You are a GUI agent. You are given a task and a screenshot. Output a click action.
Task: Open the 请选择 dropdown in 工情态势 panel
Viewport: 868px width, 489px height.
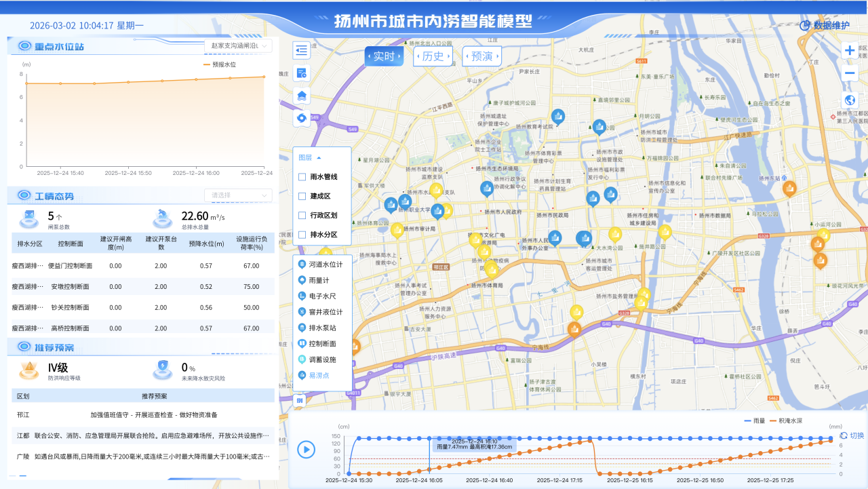pyautogui.click(x=238, y=195)
